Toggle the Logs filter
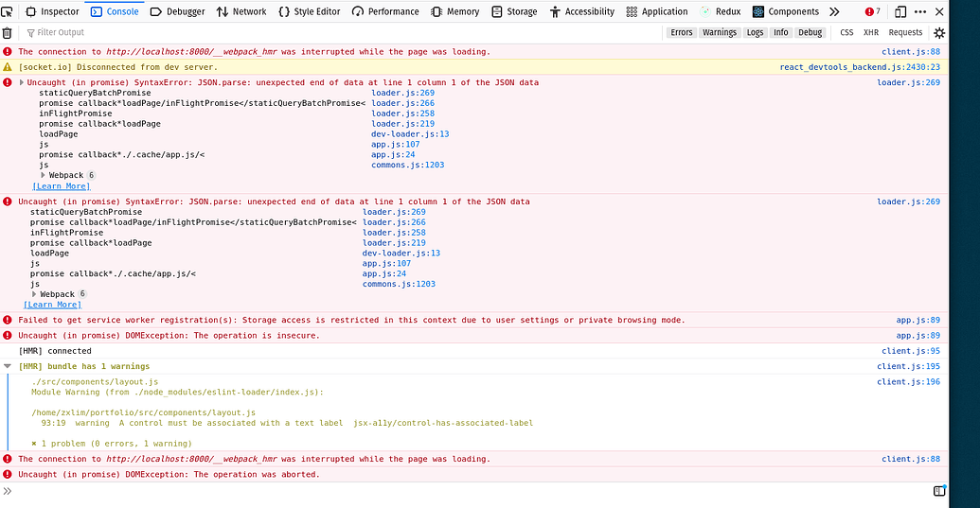The image size is (980, 508). [x=755, y=32]
